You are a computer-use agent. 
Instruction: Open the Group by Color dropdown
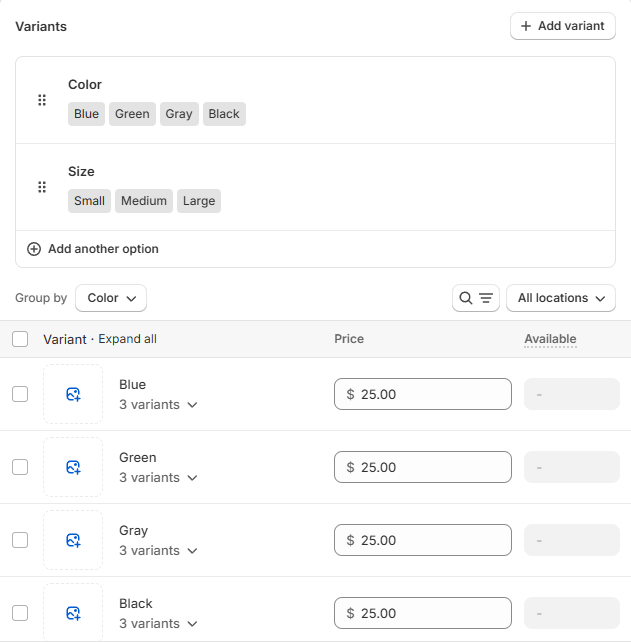pyautogui.click(x=111, y=298)
